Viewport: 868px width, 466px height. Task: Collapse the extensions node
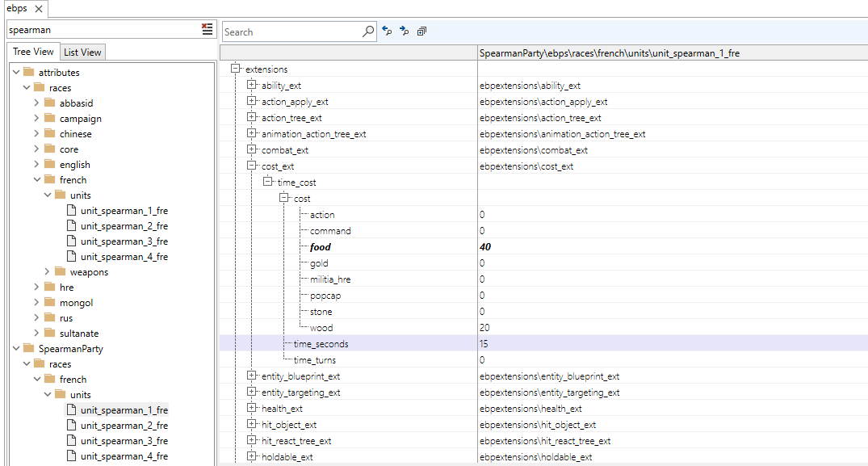pos(236,68)
